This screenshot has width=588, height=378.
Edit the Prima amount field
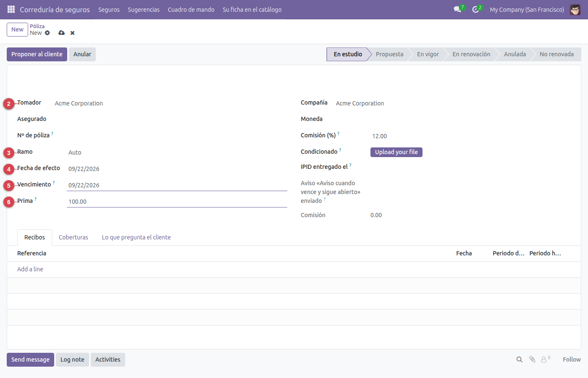(177, 202)
